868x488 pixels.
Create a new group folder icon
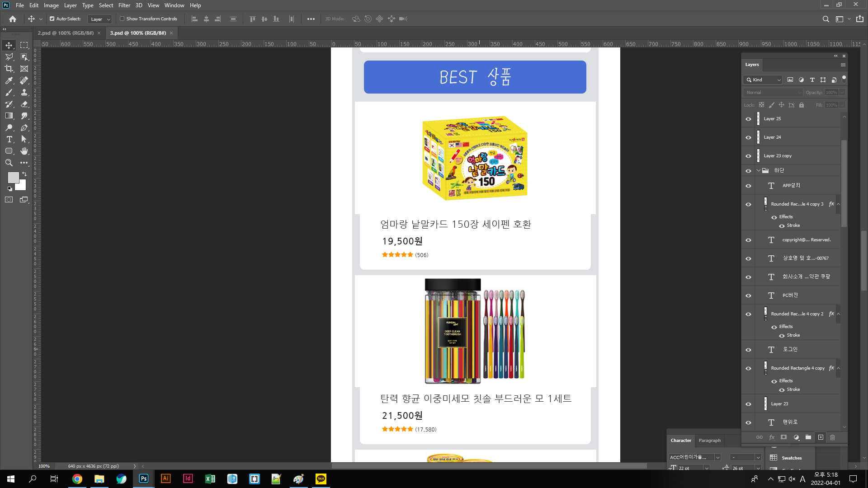click(x=808, y=437)
